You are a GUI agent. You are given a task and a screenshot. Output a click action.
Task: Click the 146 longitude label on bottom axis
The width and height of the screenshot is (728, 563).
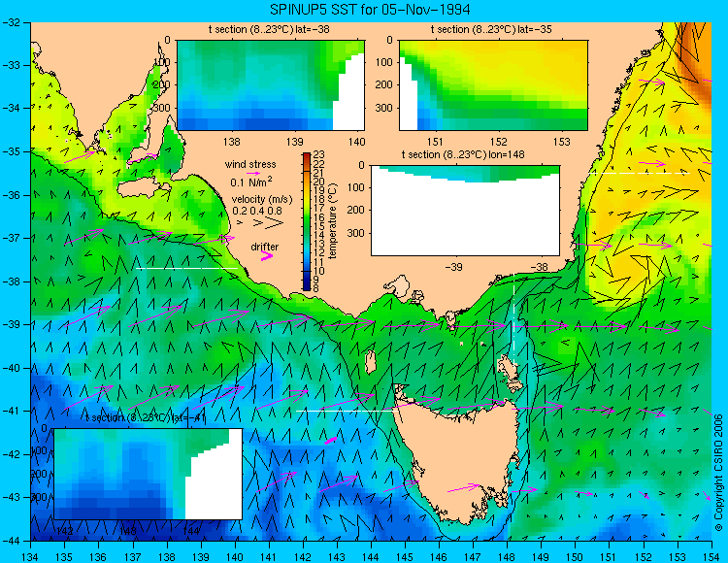click(x=439, y=557)
